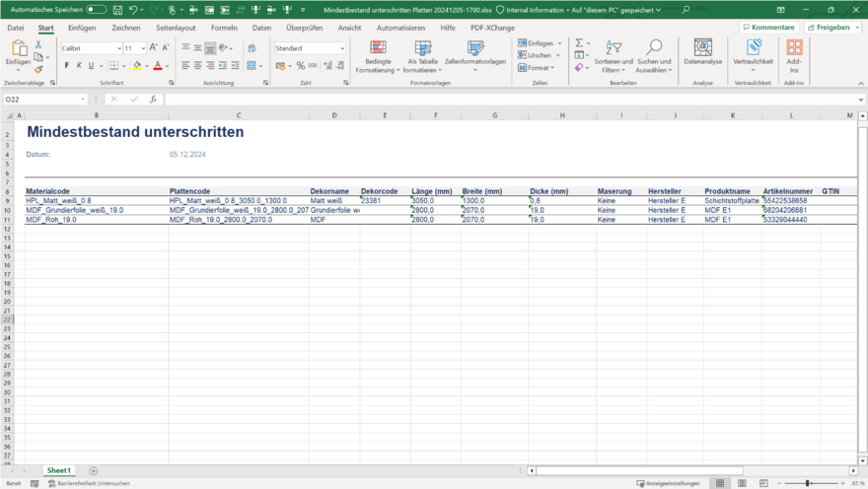Center text horizontally in cell

(x=197, y=66)
